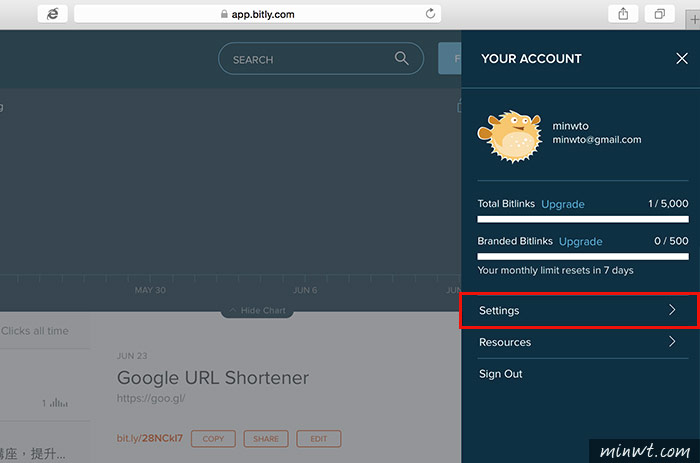Click Upgrade next to Total Bitlinks
The width and height of the screenshot is (700, 463).
562,204
